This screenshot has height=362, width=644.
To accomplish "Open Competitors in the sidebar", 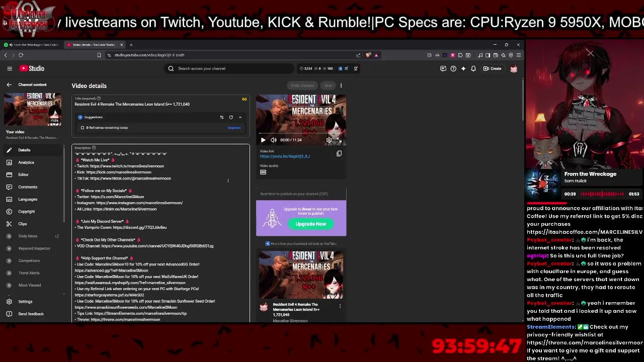I will pos(33,260).
